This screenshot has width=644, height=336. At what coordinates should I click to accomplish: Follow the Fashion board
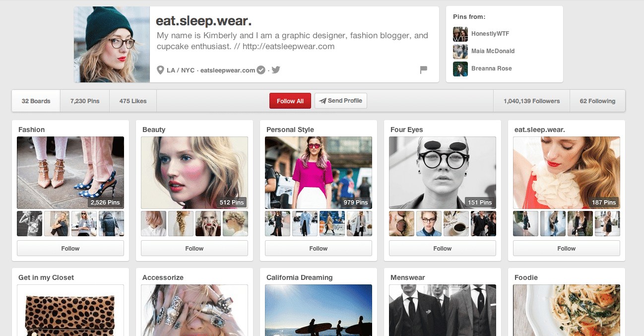70,248
